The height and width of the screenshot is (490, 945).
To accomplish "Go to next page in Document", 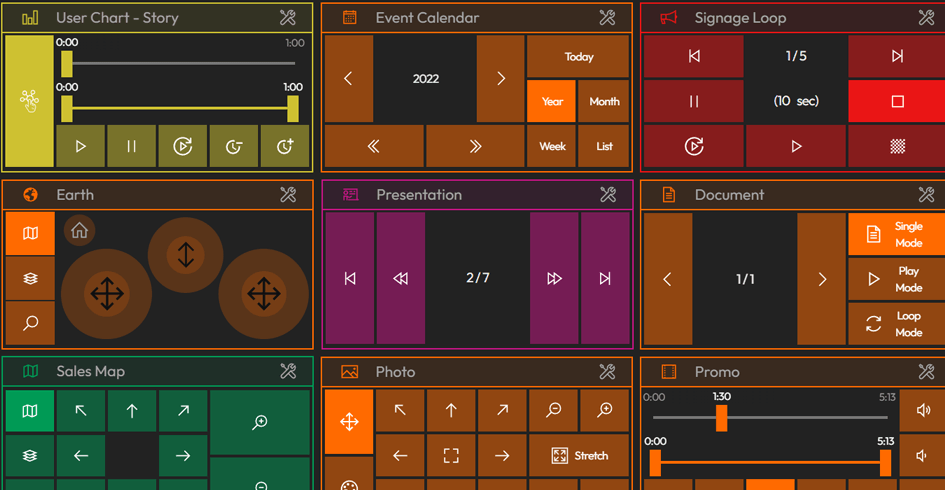I will pyautogui.click(x=821, y=279).
